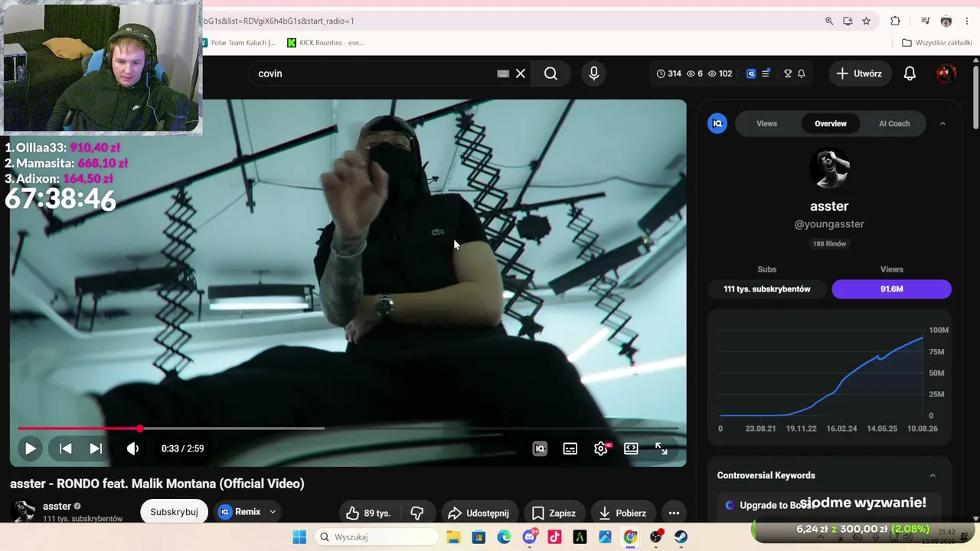Image resolution: width=980 pixels, height=551 pixels.
Task: Toggle subtitles in the video player
Action: click(x=570, y=448)
